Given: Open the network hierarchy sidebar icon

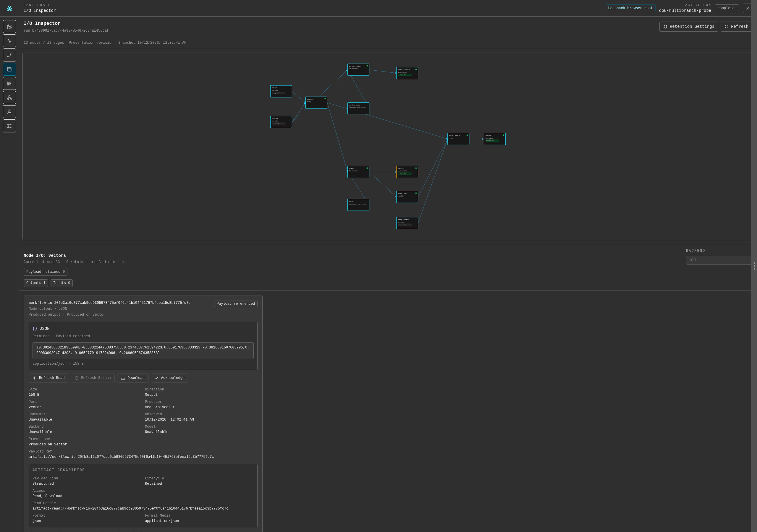Looking at the screenshot, I should [9, 98].
